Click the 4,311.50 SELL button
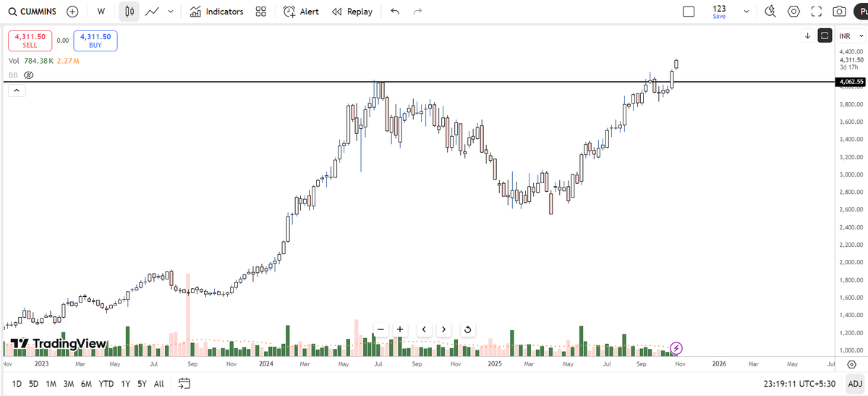This screenshot has width=868, height=396. 29,41
